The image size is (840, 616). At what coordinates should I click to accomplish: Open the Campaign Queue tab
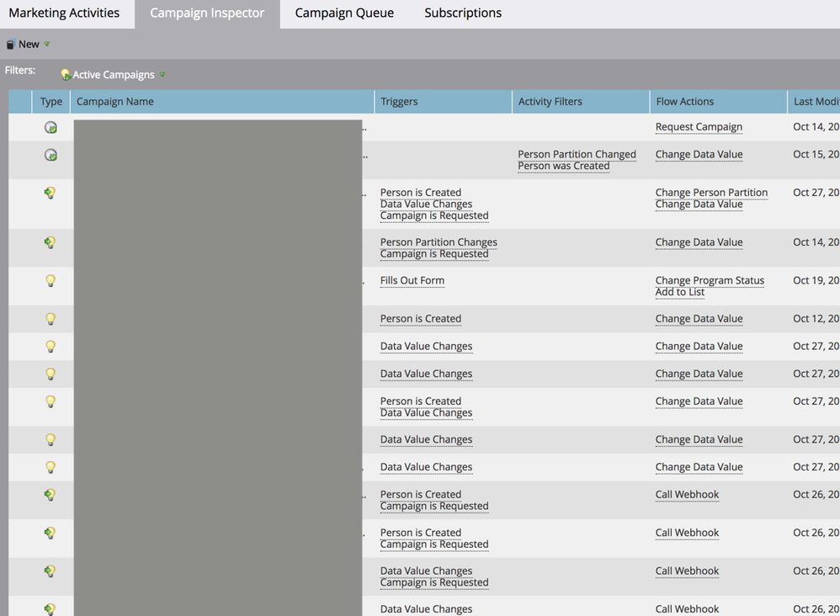pos(344,13)
